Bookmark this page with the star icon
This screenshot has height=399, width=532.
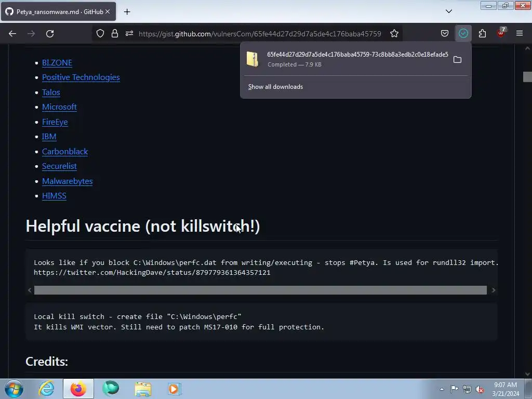pyautogui.click(x=394, y=34)
